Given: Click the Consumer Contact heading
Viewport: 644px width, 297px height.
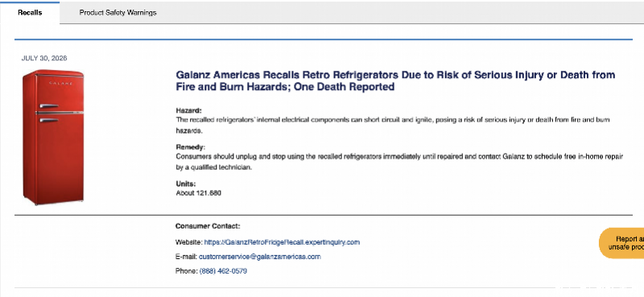Looking at the screenshot, I should 208,226.
